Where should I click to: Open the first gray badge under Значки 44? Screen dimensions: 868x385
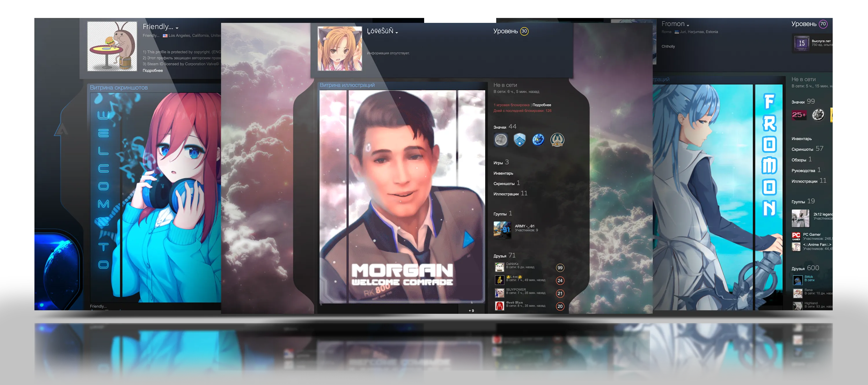[x=501, y=140]
